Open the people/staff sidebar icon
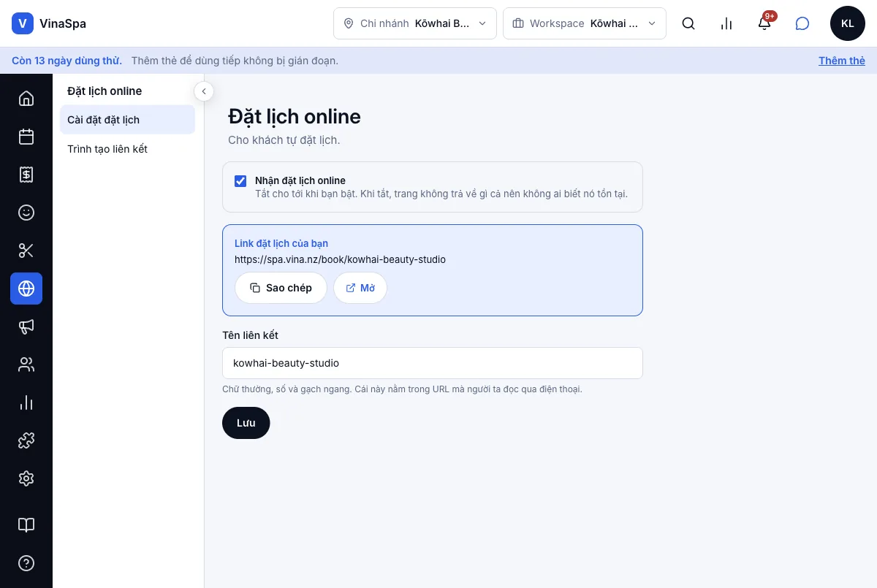The height and width of the screenshot is (588, 877). [26, 364]
